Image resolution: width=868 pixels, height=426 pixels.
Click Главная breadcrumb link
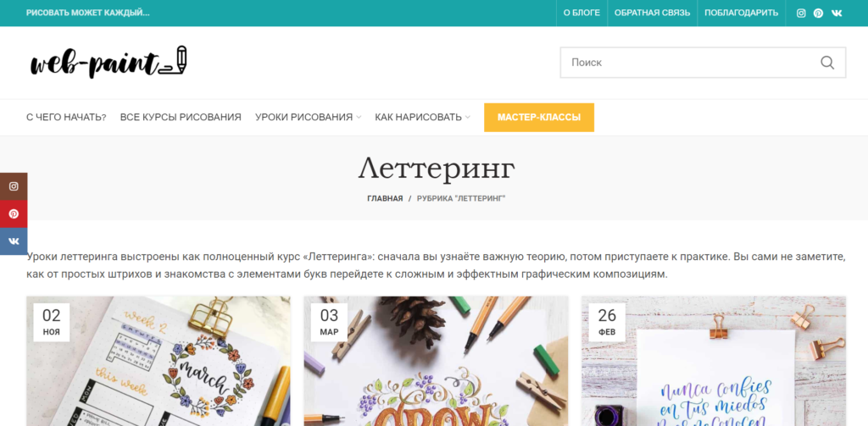[385, 199]
